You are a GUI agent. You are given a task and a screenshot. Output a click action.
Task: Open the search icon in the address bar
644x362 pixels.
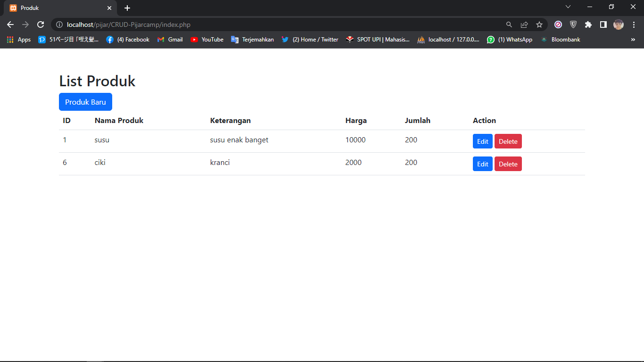pos(509,25)
